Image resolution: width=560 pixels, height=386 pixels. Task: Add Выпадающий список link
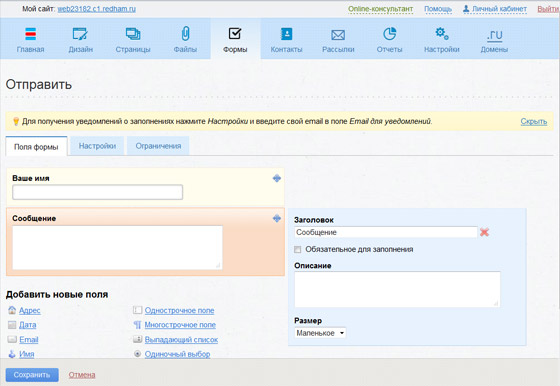coord(181,340)
